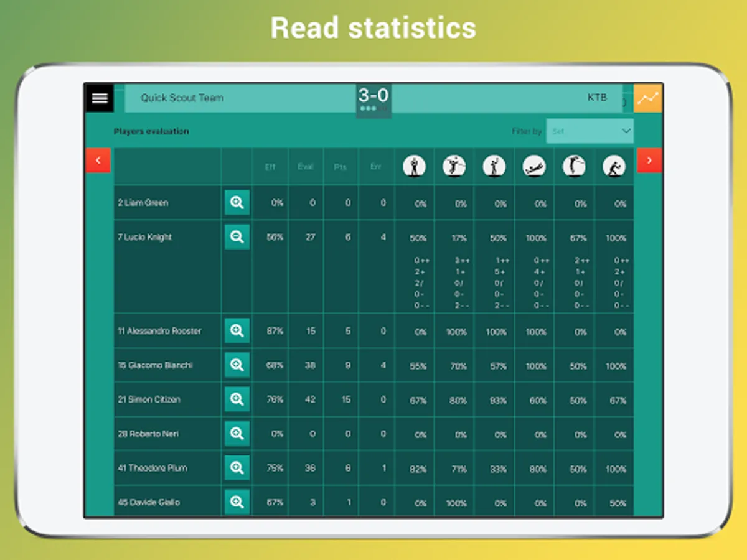Select player row 21 Simon Citizen
Viewport: 747px width, 560px height.
pyautogui.click(x=374, y=399)
